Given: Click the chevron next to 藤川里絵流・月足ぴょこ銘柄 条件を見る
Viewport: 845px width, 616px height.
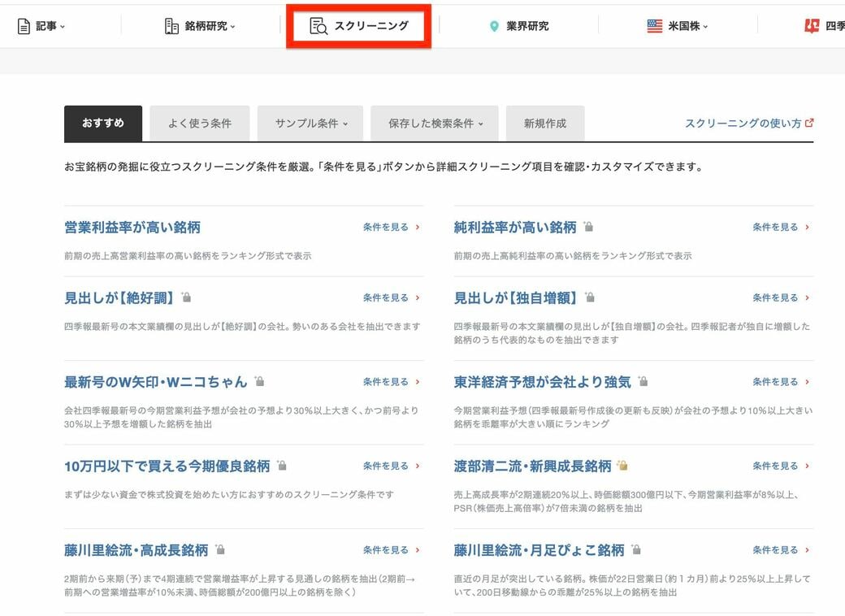Looking at the screenshot, I should pyautogui.click(x=807, y=549).
